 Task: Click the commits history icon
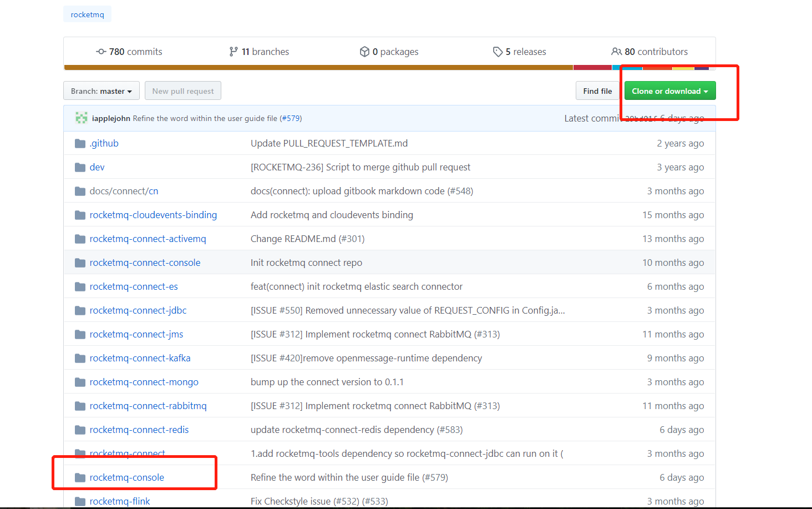point(101,52)
